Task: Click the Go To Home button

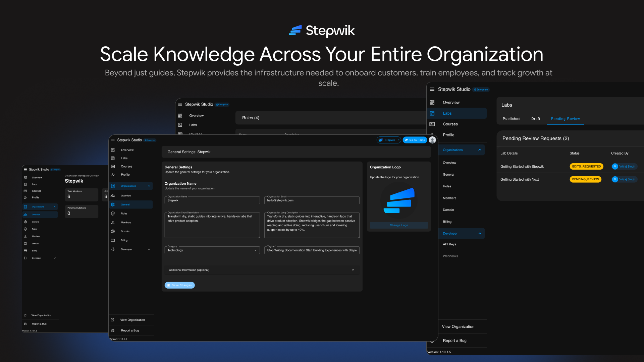Action: pos(415,140)
